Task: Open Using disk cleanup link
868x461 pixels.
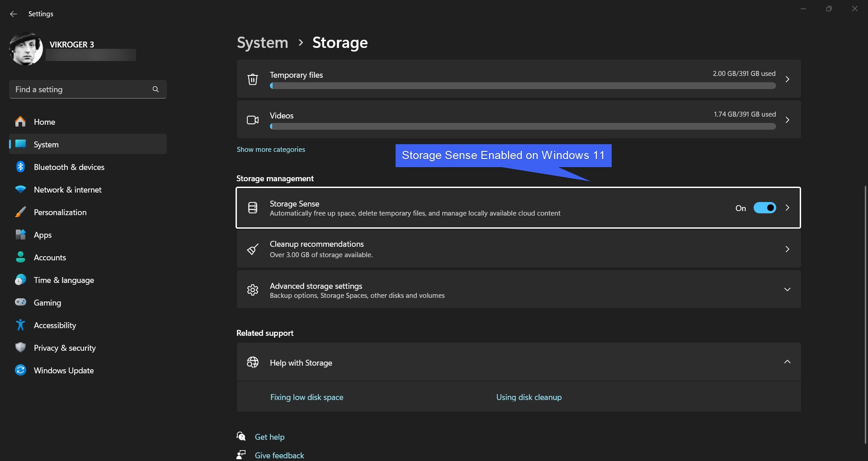Action: [x=529, y=397]
